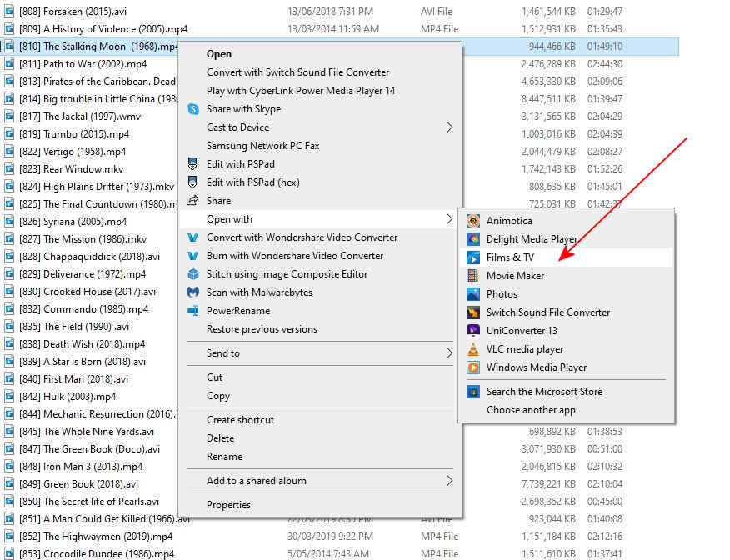This screenshot has width=730, height=560.
Task: Click file icon of Vertigo (1958).mp4
Action: pyautogui.click(x=9, y=152)
